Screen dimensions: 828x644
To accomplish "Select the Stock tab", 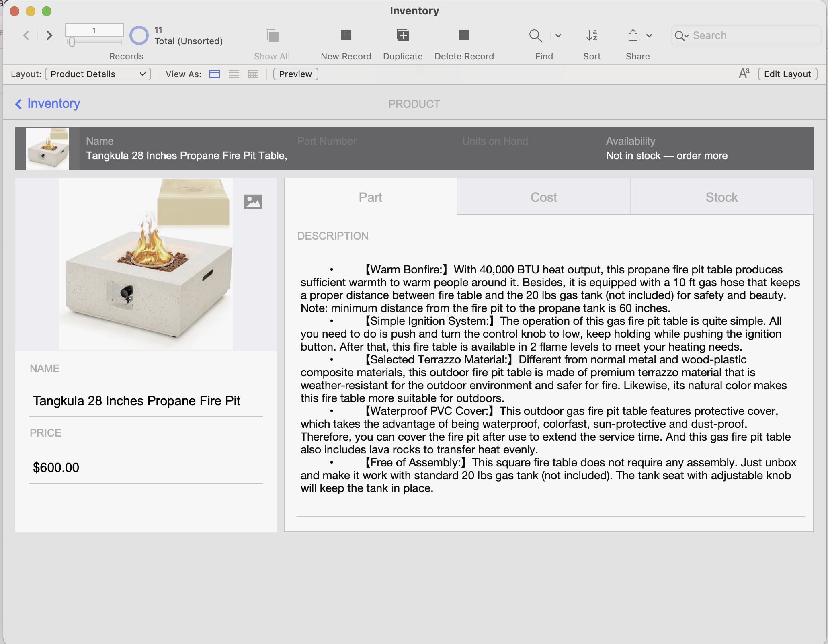I will (x=722, y=197).
